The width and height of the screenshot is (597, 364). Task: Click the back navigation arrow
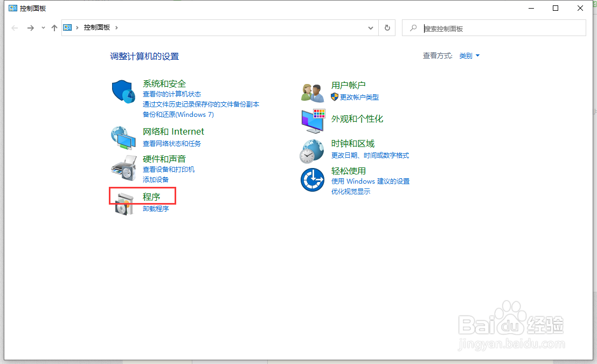pos(15,27)
